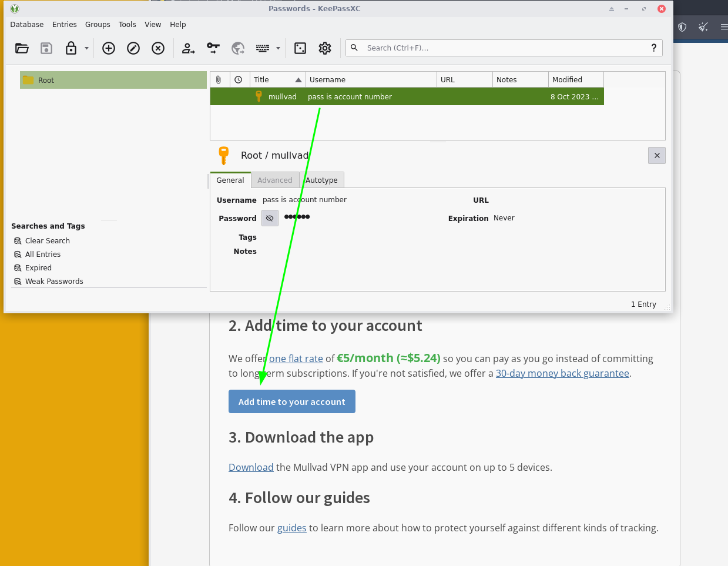This screenshot has width=728, height=566.
Task: Lock the database with the padlock icon
Action: tap(71, 48)
